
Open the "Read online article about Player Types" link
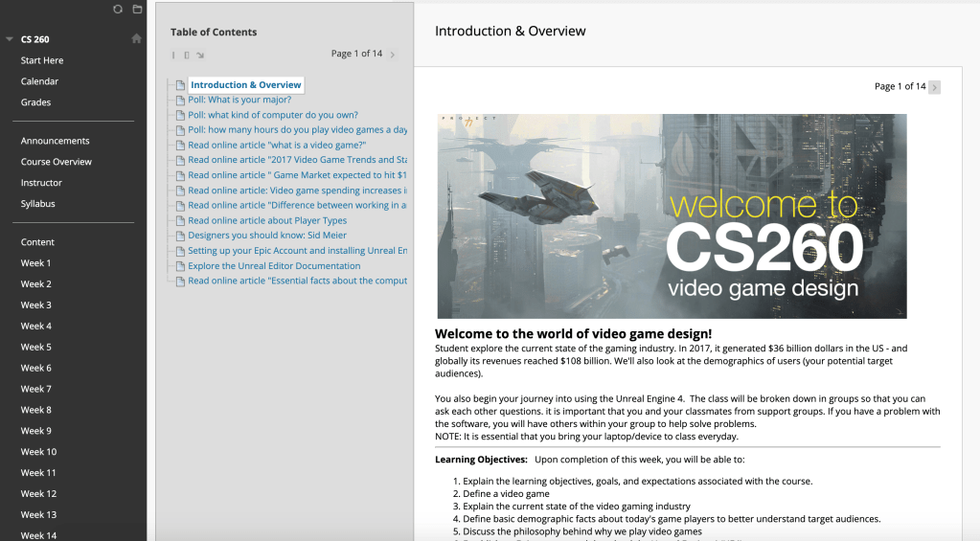click(267, 220)
